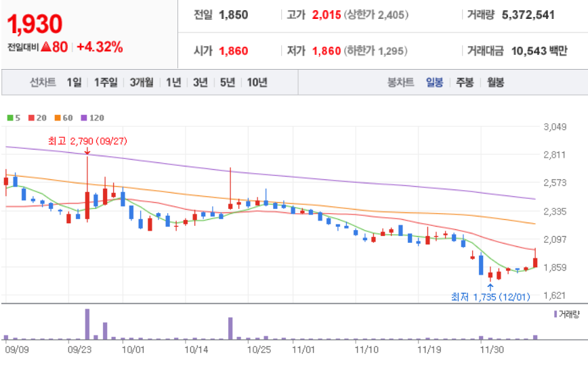Click the 하한가 1,295 text

[x=376, y=51]
